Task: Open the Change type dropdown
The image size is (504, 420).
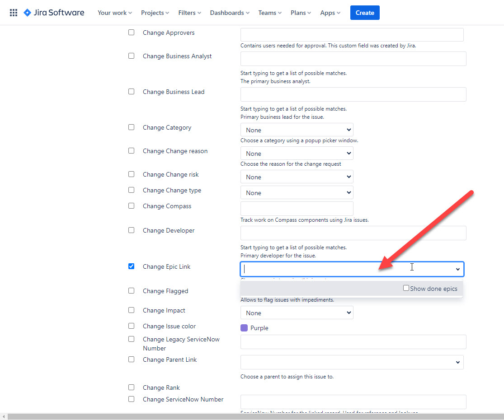Action: click(297, 193)
